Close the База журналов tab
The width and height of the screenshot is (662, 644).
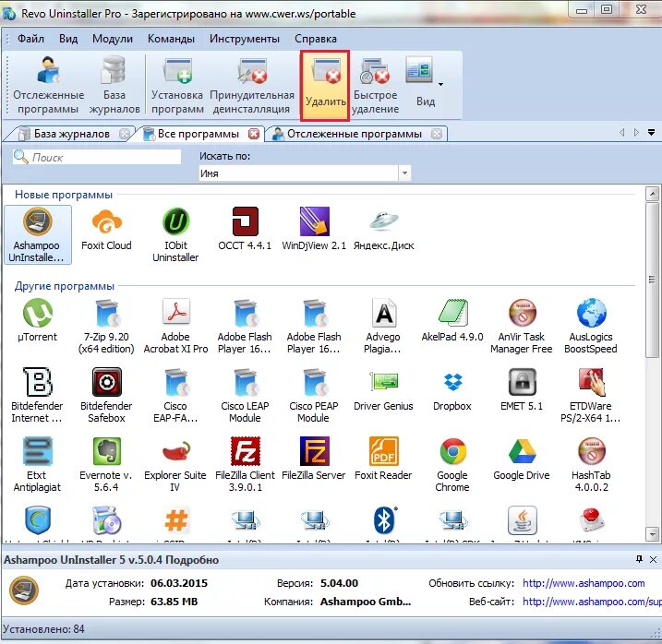(124, 134)
